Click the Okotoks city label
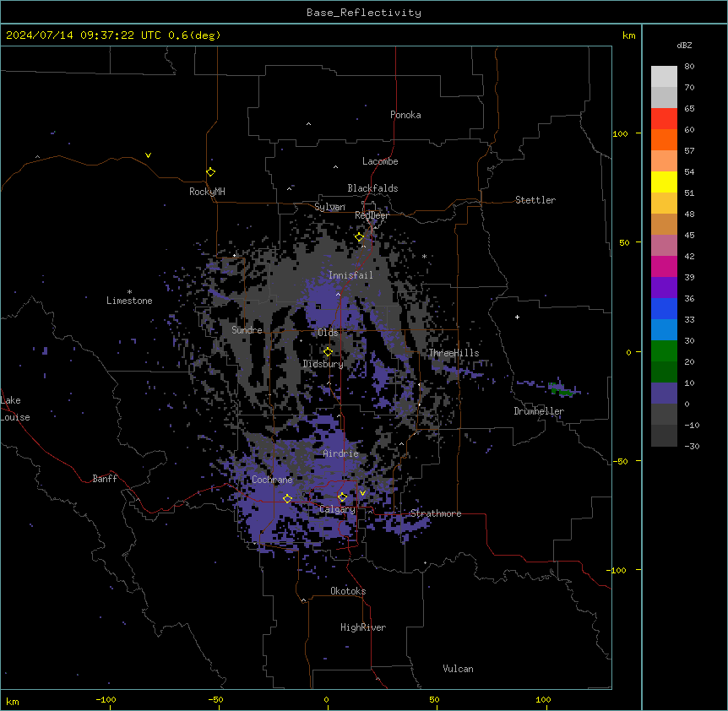Image resolution: width=728 pixels, height=711 pixels. point(348,591)
